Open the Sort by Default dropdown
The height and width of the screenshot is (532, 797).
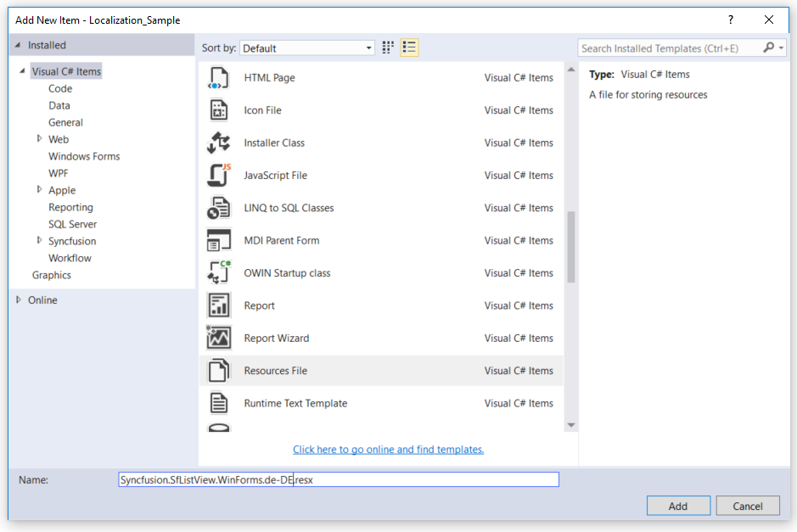coord(307,48)
